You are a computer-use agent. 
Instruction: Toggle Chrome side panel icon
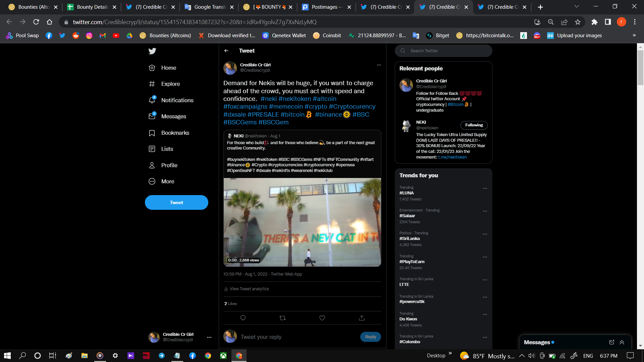tap(608, 22)
